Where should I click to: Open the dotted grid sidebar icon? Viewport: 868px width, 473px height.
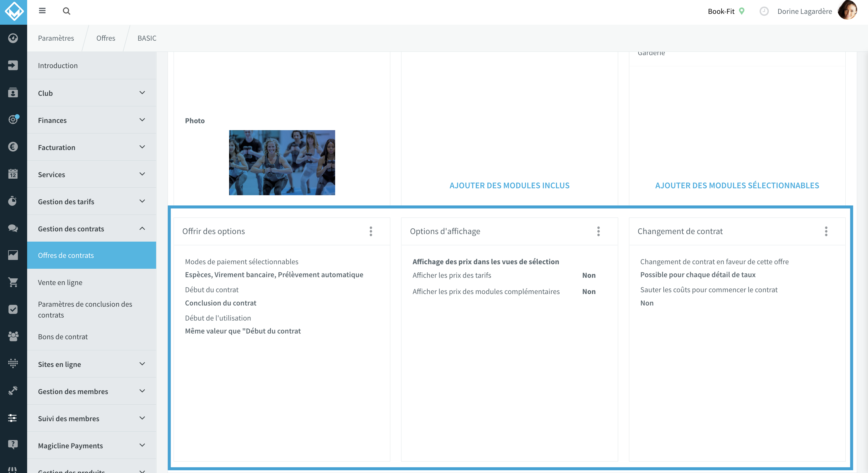tap(13, 363)
